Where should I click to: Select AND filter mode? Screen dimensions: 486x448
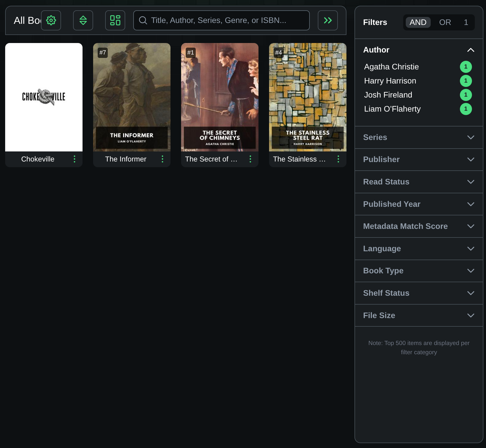click(x=418, y=22)
